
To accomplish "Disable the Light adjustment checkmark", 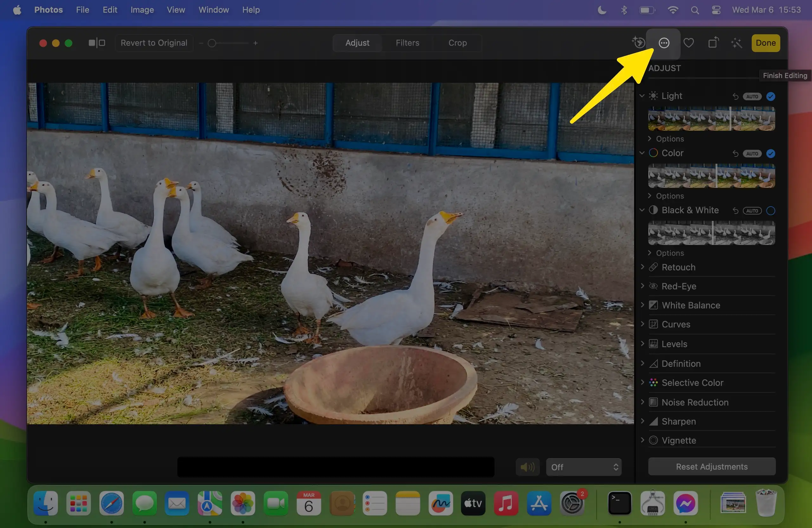I will [770, 96].
